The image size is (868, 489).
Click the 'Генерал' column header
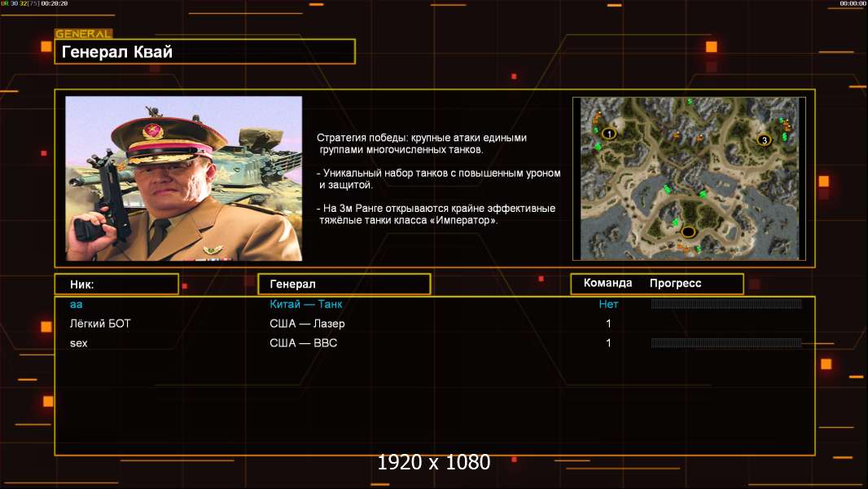344,284
